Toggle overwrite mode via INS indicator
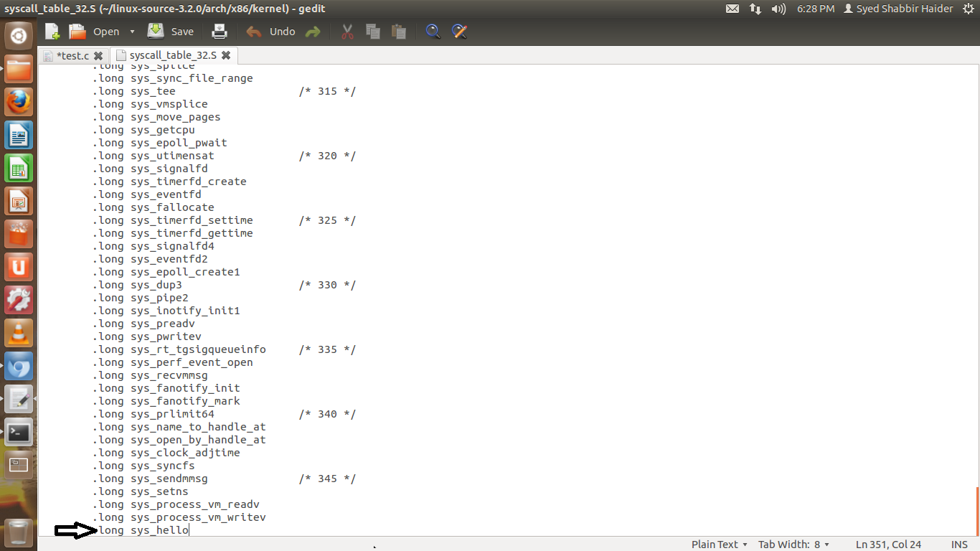Image resolution: width=980 pixels, height=551 pixels. (x=959, y=544)
